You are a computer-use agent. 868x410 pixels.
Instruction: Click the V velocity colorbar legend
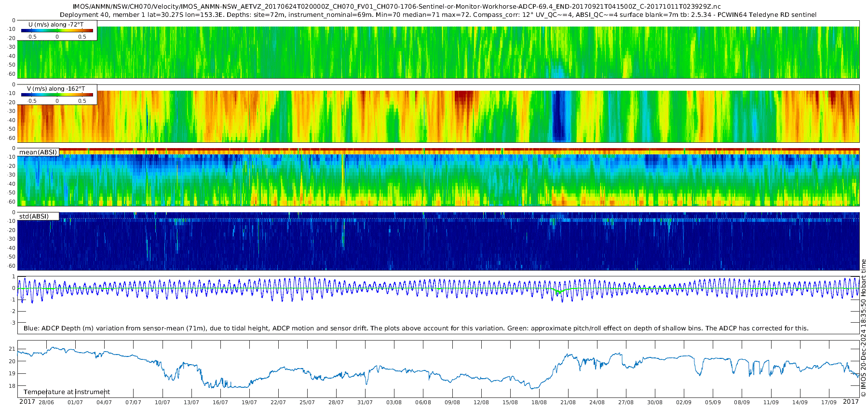[x=57, y=95]
